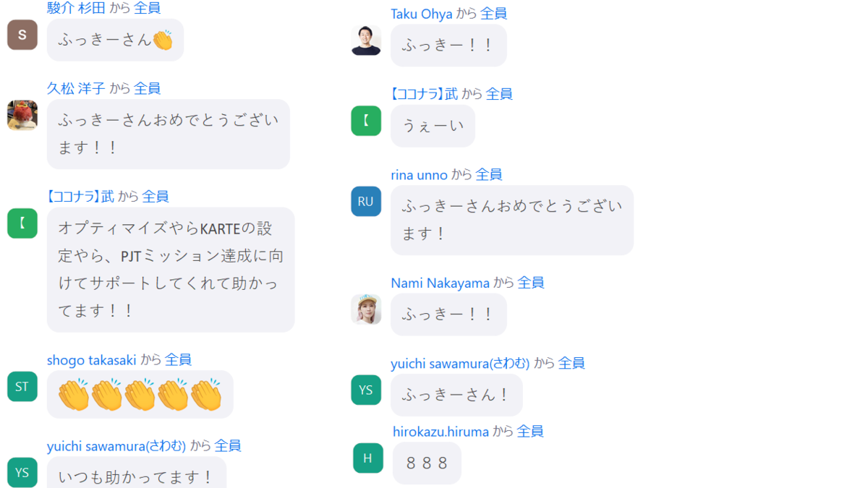The height and width of the screenshot is (488, 868).
Task: Click hirokazu.hiruma's green "H" avatar
Action: tap(368, 458)
